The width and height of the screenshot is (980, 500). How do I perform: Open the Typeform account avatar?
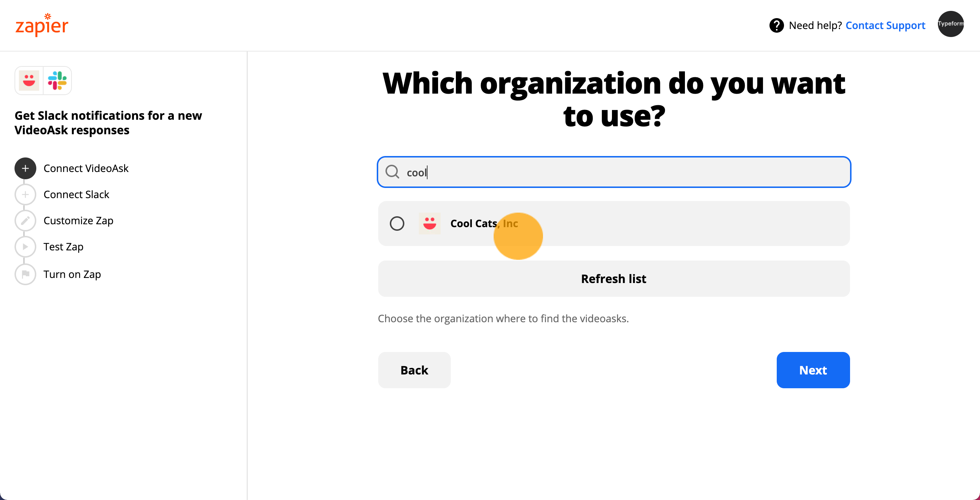pyautogui.click(x=950, y=24)
